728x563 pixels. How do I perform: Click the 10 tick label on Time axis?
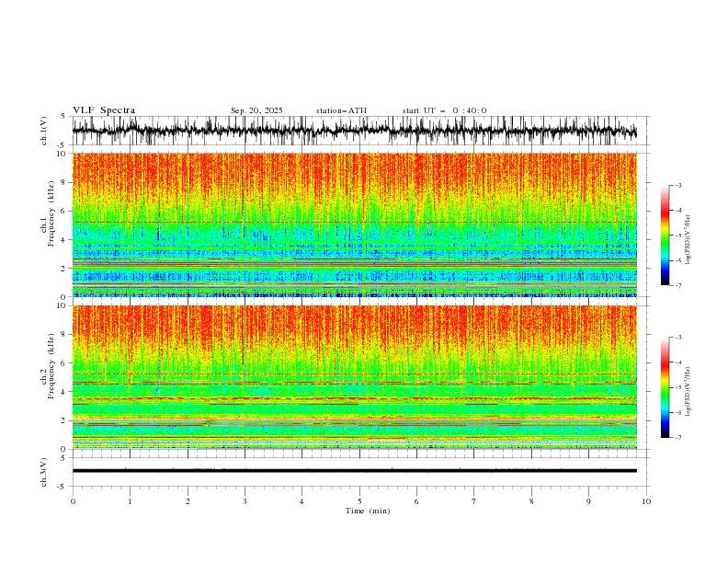click(646, 501)
